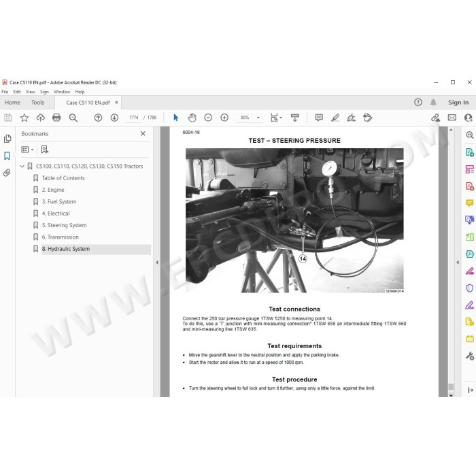Open the bookmark options list menu
The image size is (476, 476).
click(27, 150)
